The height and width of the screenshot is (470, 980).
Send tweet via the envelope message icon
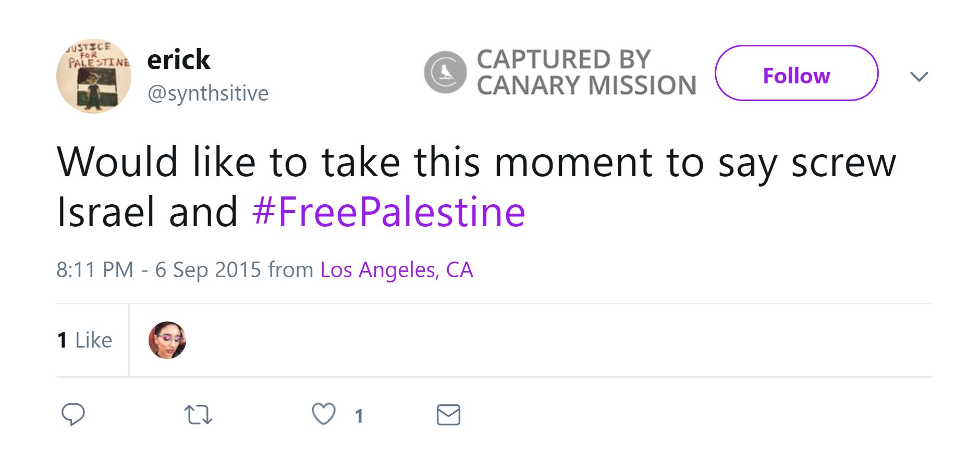(448, 415)
